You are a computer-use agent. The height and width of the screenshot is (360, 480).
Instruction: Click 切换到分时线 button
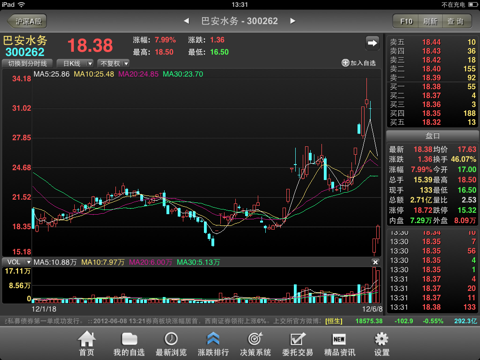(27, 63)
